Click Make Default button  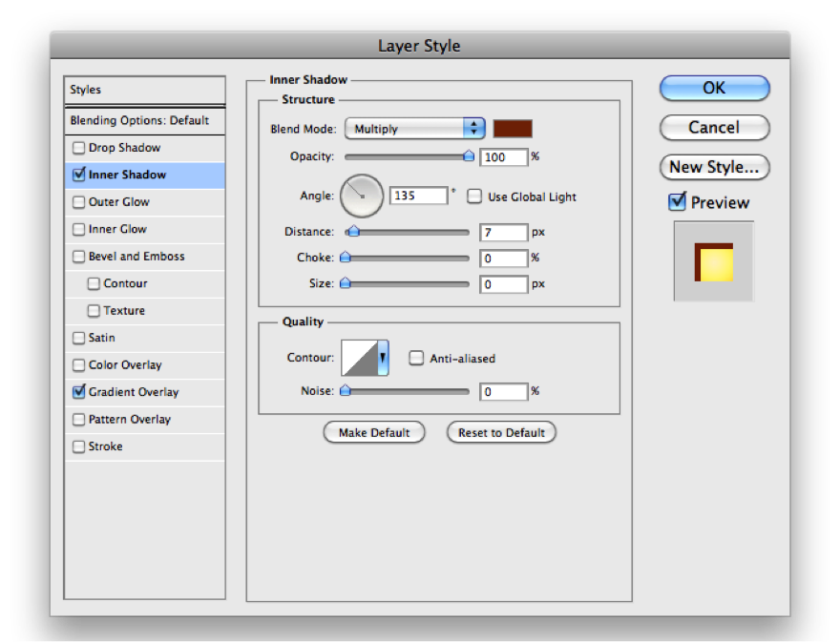pos(374,432)
